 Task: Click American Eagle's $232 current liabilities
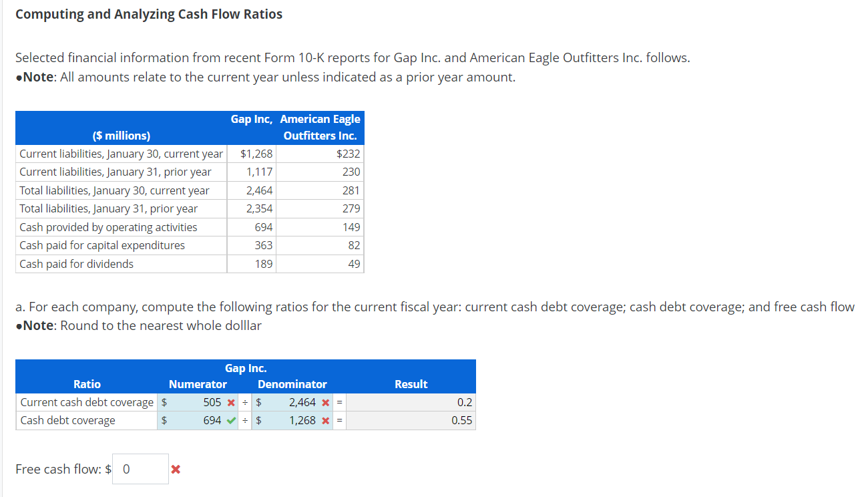349,154
